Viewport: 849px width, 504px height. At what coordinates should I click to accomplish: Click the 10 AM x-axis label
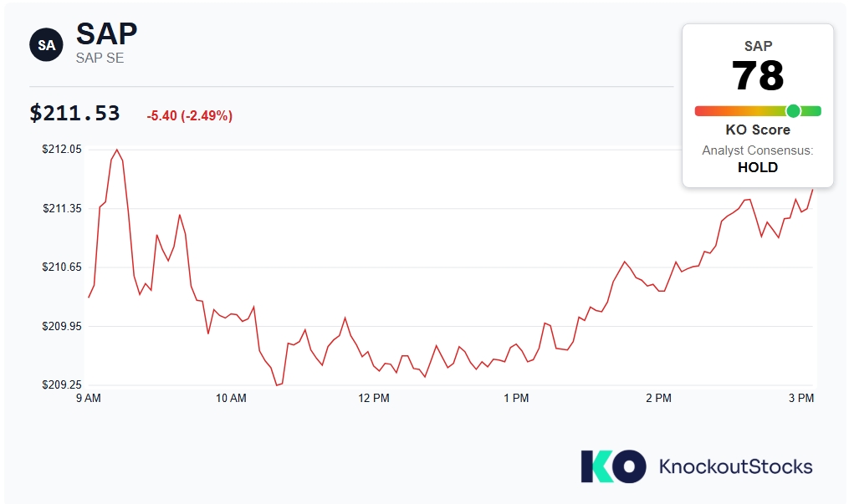(231, 398)
